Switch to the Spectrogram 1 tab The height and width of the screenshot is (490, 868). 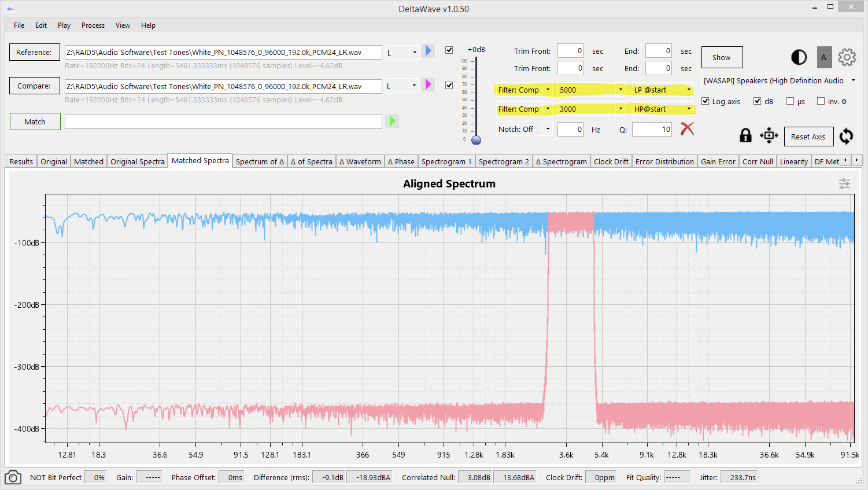pyautogui.click(x=446, y=161)
